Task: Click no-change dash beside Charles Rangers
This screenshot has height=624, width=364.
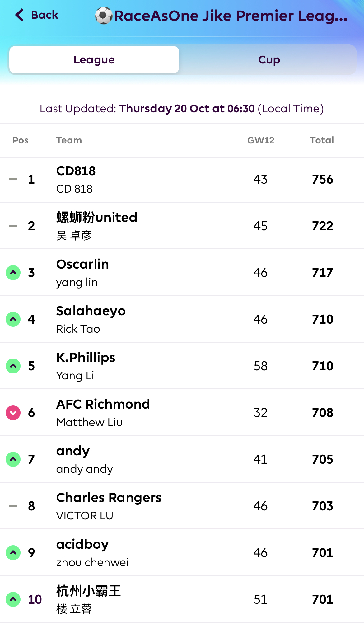Action: pyautogui.click(x=13, y=506)
